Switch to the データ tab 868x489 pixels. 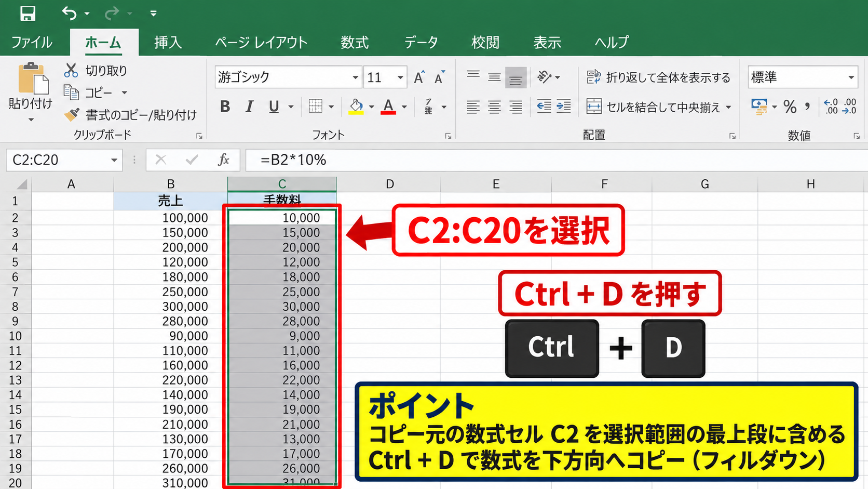[x=421, y=42]
